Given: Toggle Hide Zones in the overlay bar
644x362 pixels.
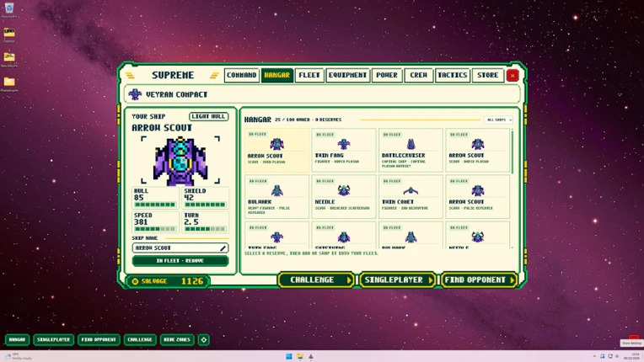Looking at the screenshot, I should (x=177, y=340).
